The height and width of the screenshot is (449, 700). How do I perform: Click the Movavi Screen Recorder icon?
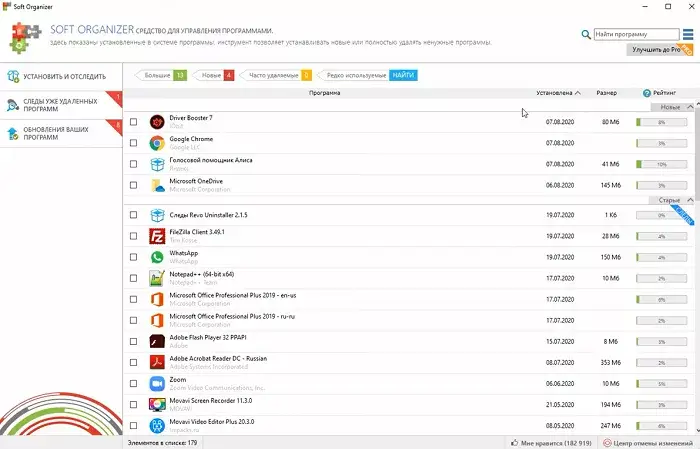(x=157, y=404)
